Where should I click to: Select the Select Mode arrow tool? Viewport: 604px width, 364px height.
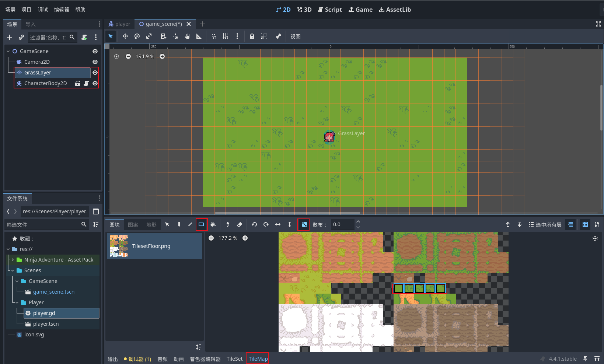tap(111, 36)
